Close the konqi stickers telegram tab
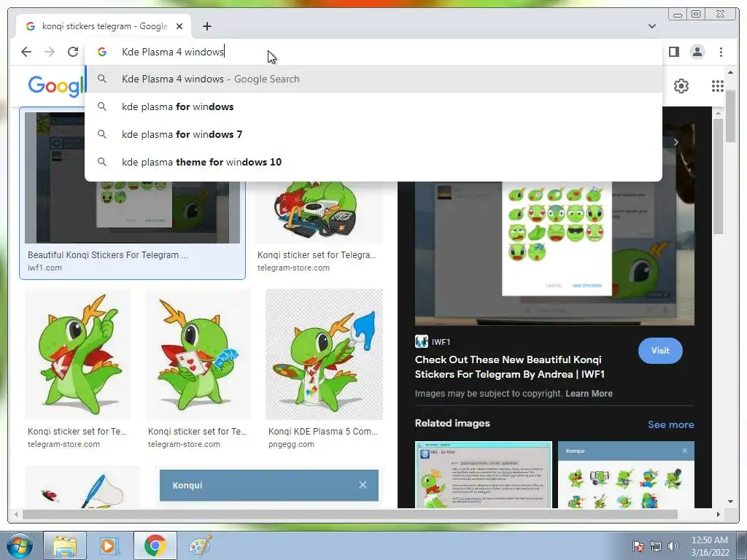This screenshot has height=560, width=747. [x=179, y=26]
